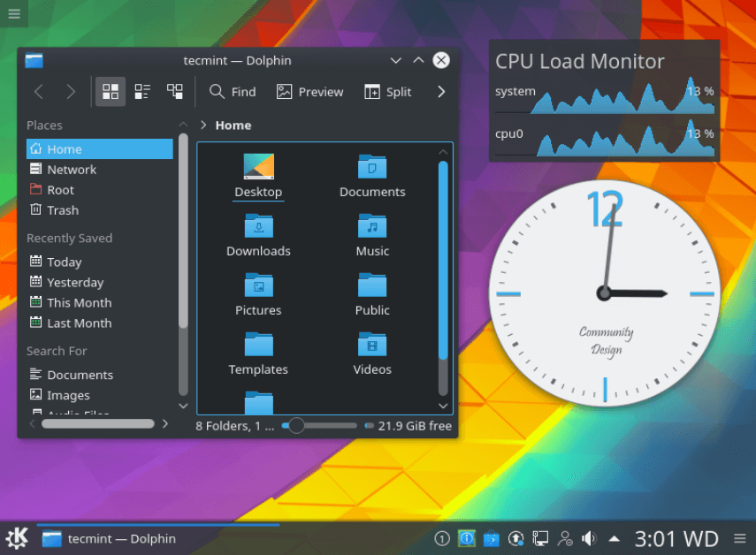Click the breadcrumb arrow before Home
756x555 pixels.
204,125
